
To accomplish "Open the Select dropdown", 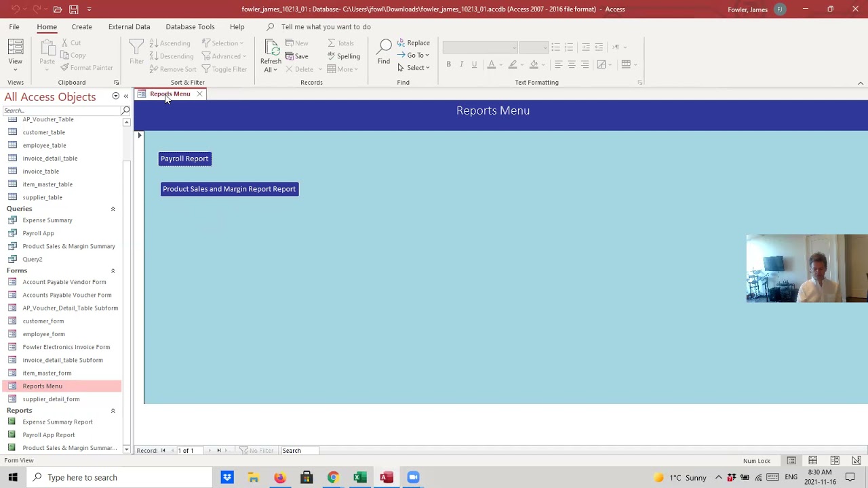I will pos(414,68).
